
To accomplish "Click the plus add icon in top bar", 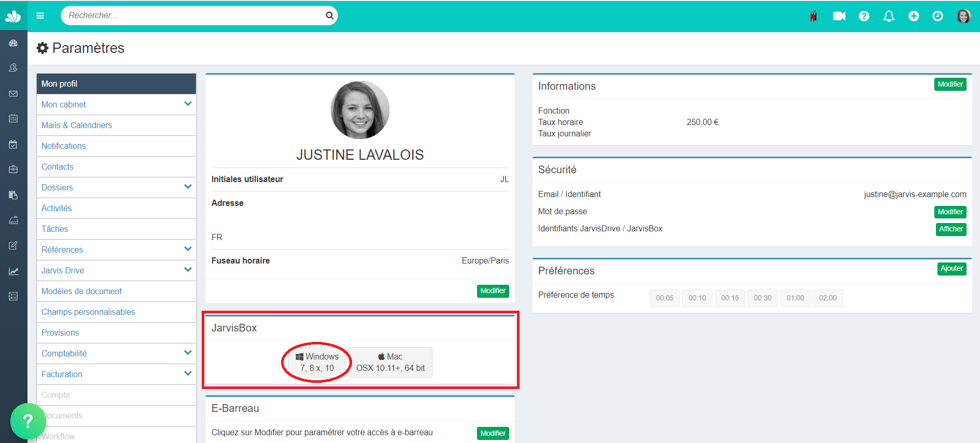I will coord(914,16).
